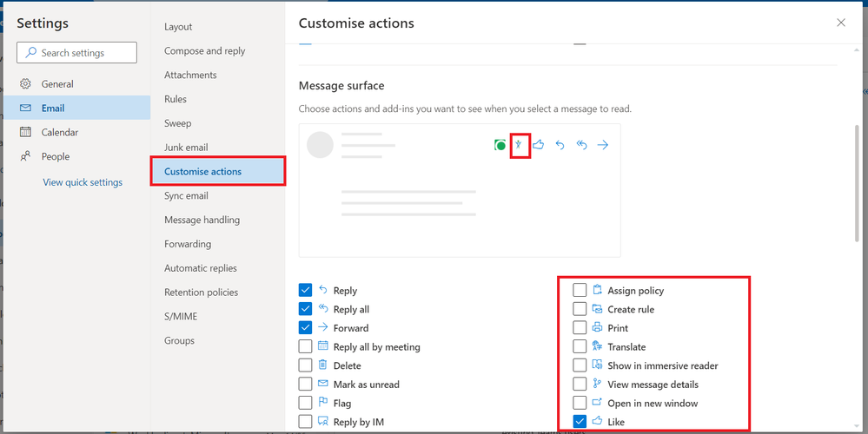Click the Forward arrow icon in message preview
868x434 pixels.
pos(603,146)
